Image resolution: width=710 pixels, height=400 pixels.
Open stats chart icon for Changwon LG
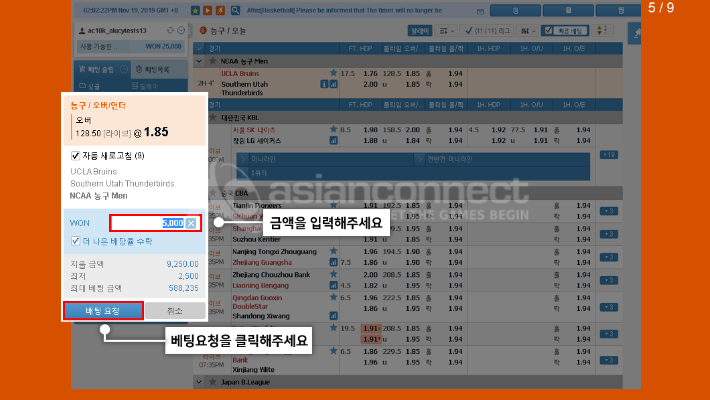pyautogui.click(x=334, y=140)
